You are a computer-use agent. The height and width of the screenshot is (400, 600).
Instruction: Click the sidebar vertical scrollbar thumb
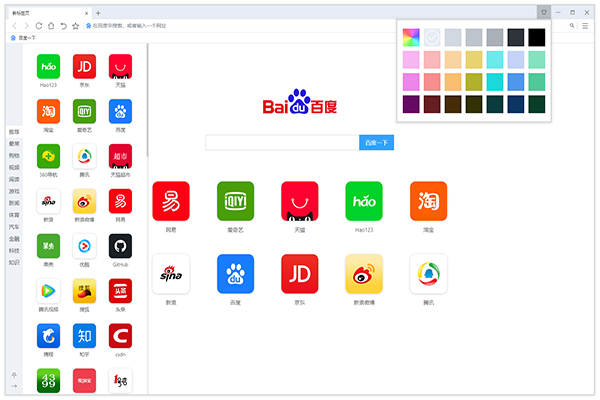point(147,100)
